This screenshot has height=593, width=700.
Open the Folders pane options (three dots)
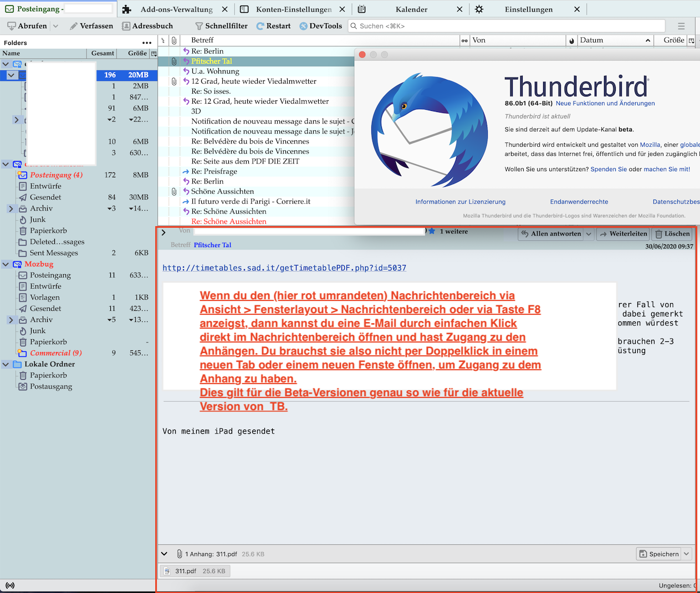[x=147, y=43]
